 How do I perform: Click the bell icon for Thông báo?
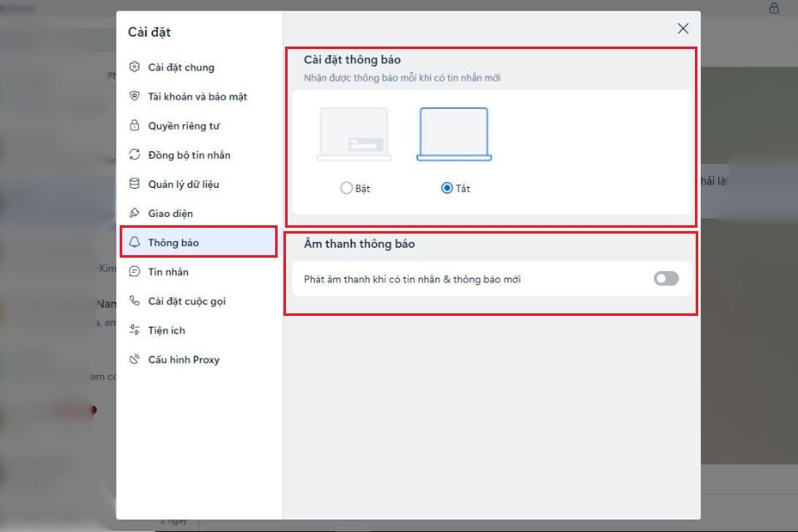tap(135, 242)
